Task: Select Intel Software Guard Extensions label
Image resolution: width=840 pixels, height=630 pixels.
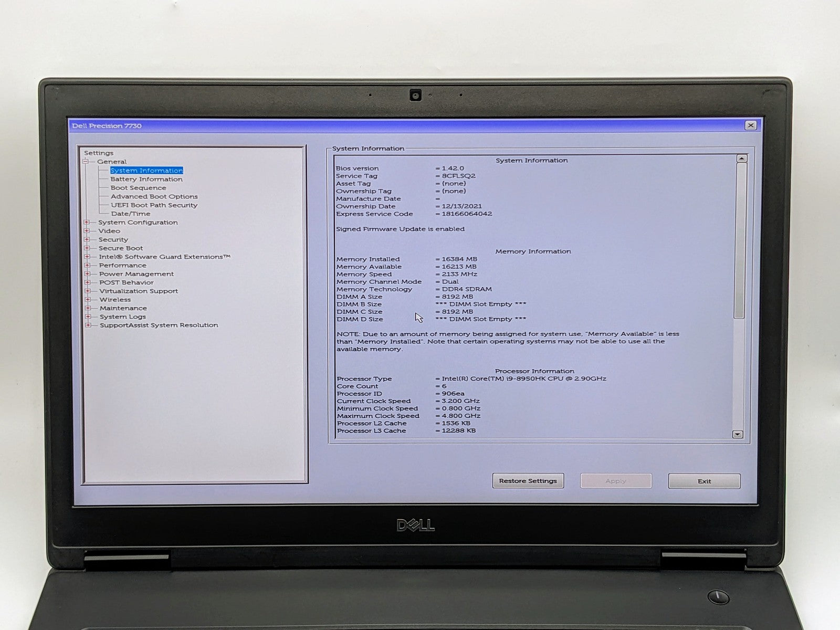Action: click(x=165, y=257)
